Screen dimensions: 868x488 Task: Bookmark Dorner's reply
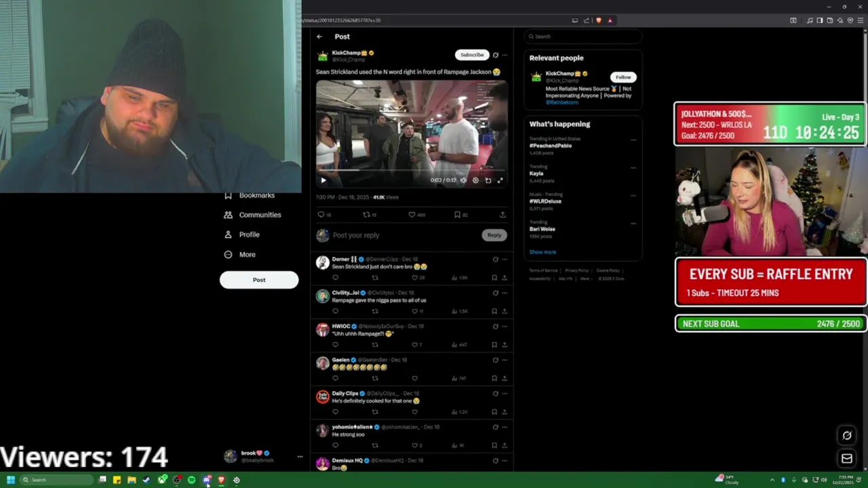tap(494, 278)
